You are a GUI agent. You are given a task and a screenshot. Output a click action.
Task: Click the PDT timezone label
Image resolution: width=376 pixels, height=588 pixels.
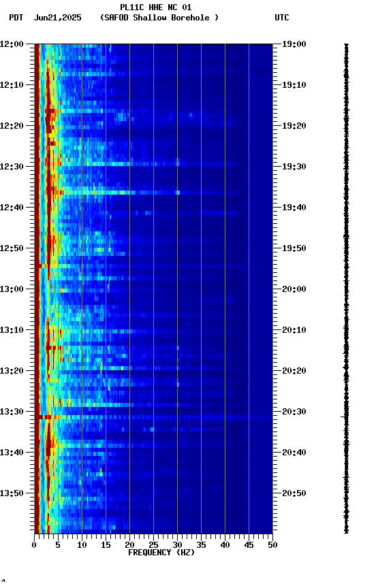coord(16,18)
